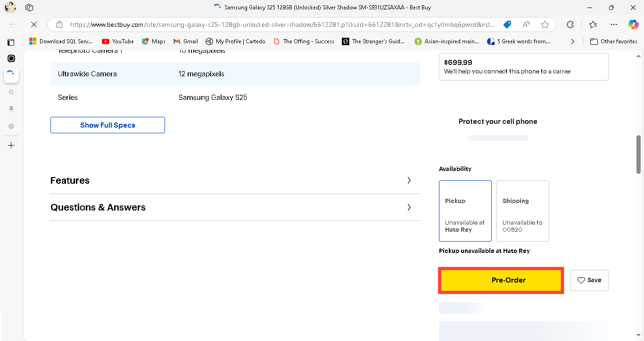Viewport: 644px width, 341px height.
Task: Add a new tab with plus icon
Action: [x=11, y=146]
